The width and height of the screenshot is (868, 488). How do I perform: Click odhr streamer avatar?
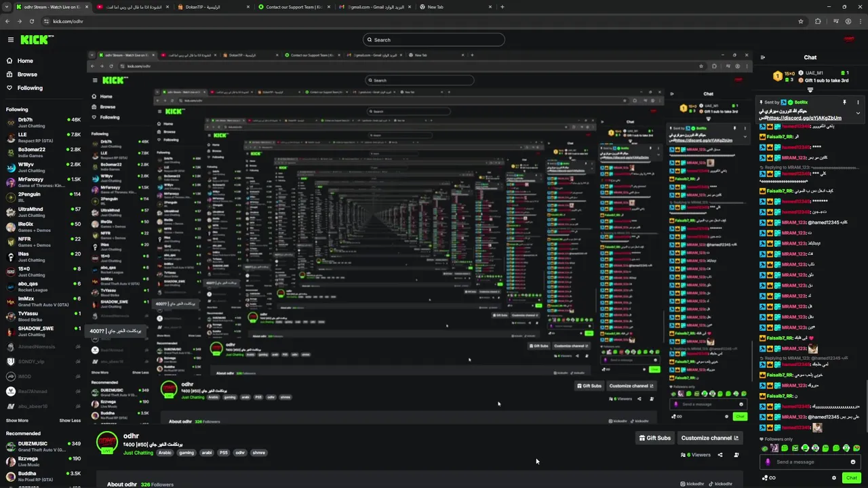(107, 443)
